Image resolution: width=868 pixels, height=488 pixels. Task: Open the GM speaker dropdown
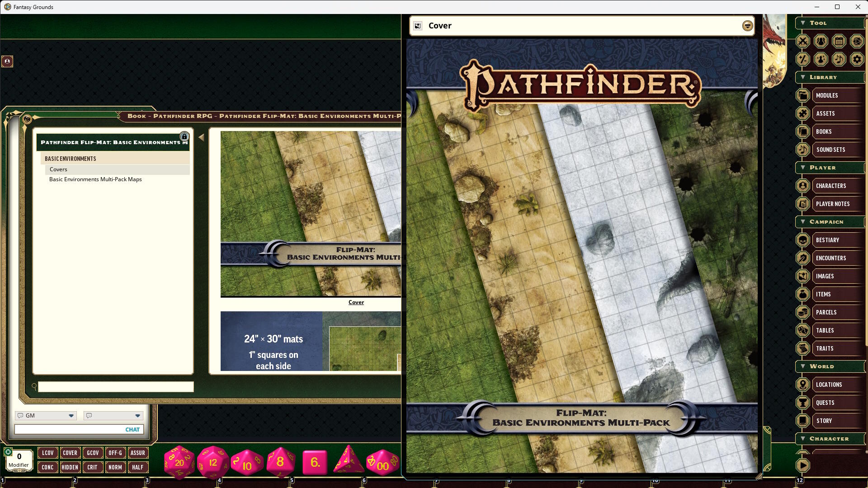tap(46, 416)
